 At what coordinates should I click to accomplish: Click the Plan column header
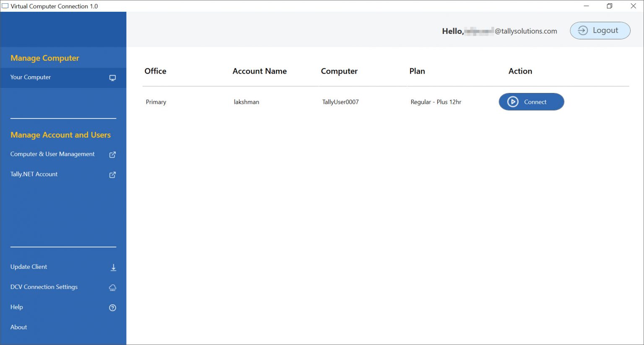[x=417, y=71]
